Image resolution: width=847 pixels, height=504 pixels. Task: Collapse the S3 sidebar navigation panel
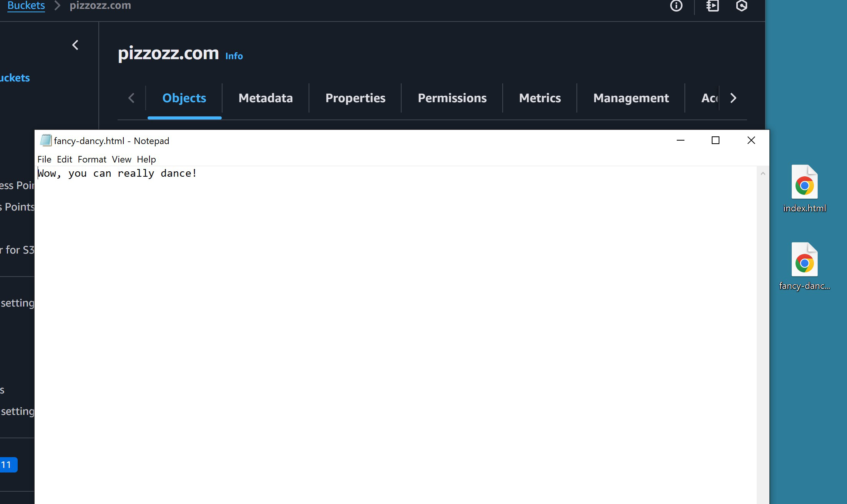tap(75, 45)
